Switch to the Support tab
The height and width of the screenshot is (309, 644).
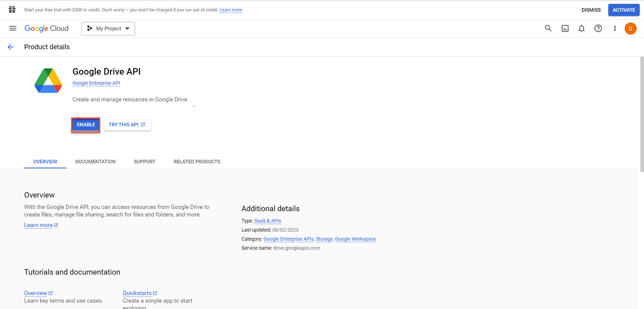pyautogui.click(x=144, y=162)
